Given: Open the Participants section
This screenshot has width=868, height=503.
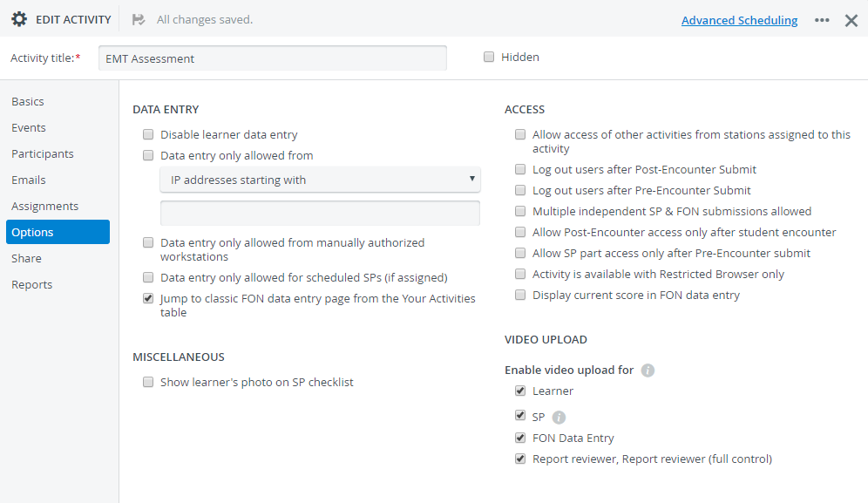Looking at the screenshot, I should (x=43, y=153).
